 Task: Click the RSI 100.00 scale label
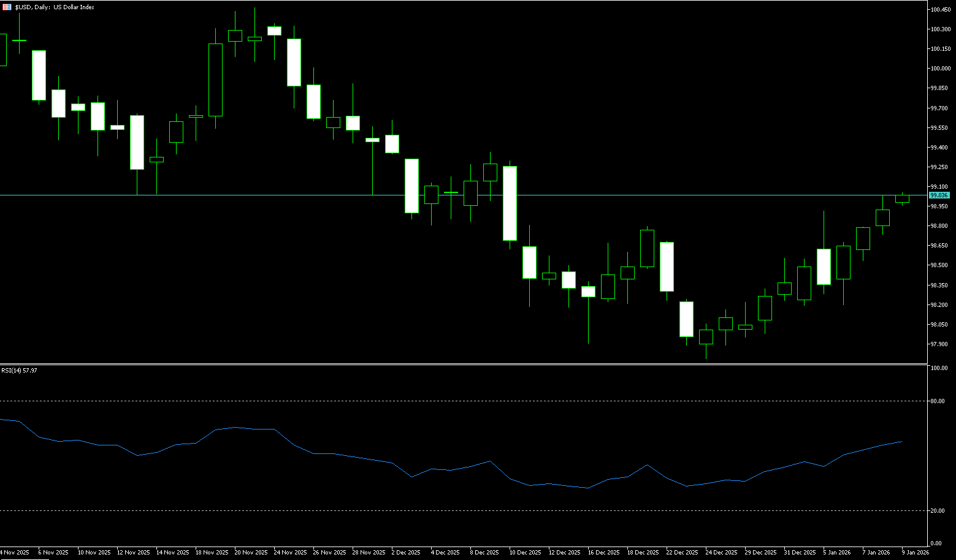(x=938, y=368)
